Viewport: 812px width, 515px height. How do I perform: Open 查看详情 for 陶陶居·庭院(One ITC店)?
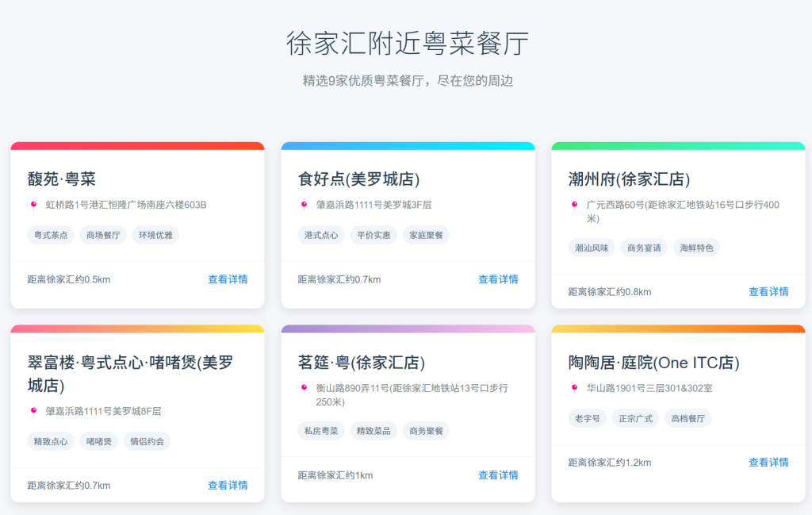[768, 462]
